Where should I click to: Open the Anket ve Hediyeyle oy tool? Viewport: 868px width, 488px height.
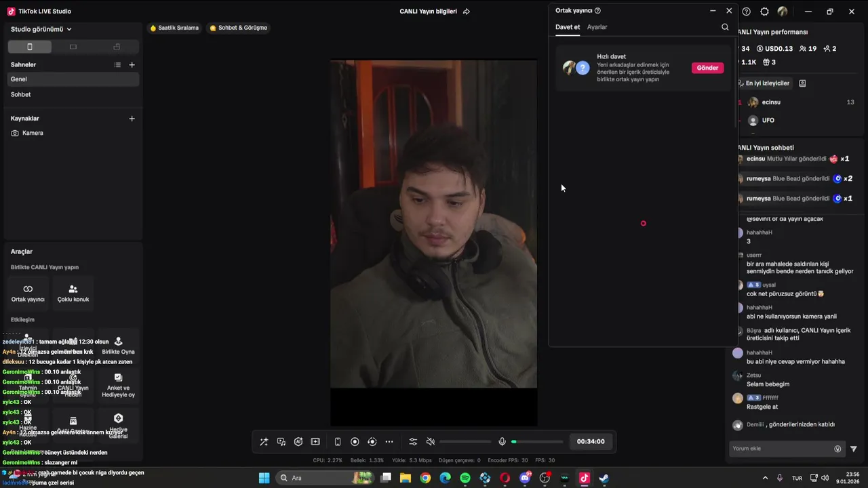click(118, 385)
